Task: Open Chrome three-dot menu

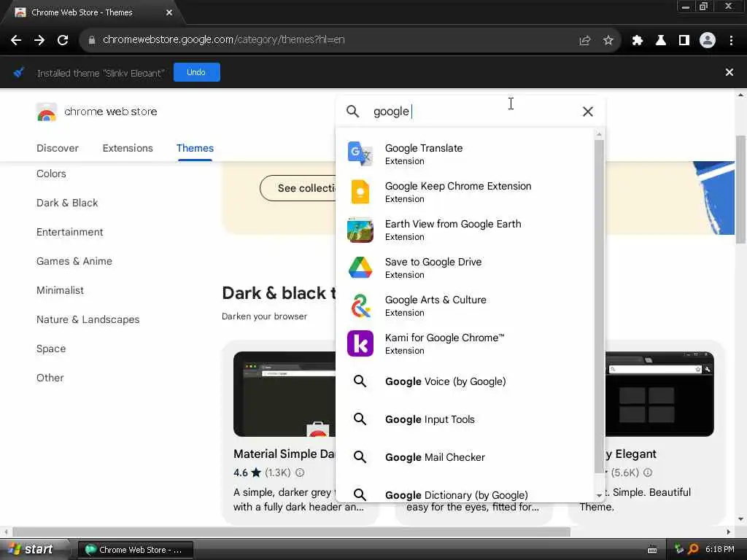Action: point(731,41)
